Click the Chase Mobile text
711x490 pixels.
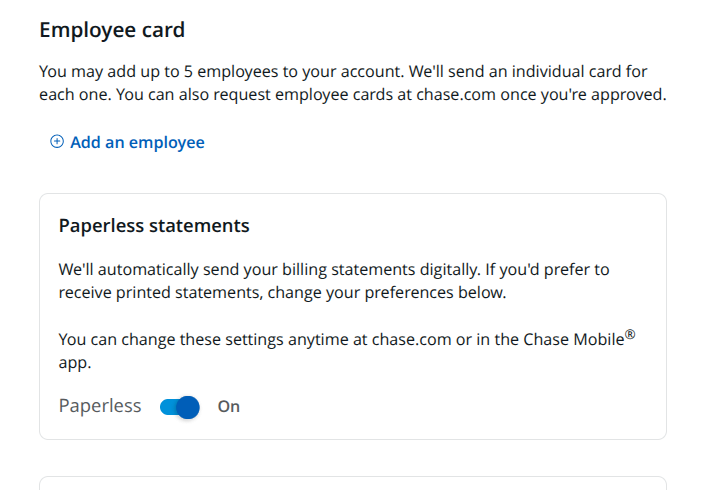point(574,340)
